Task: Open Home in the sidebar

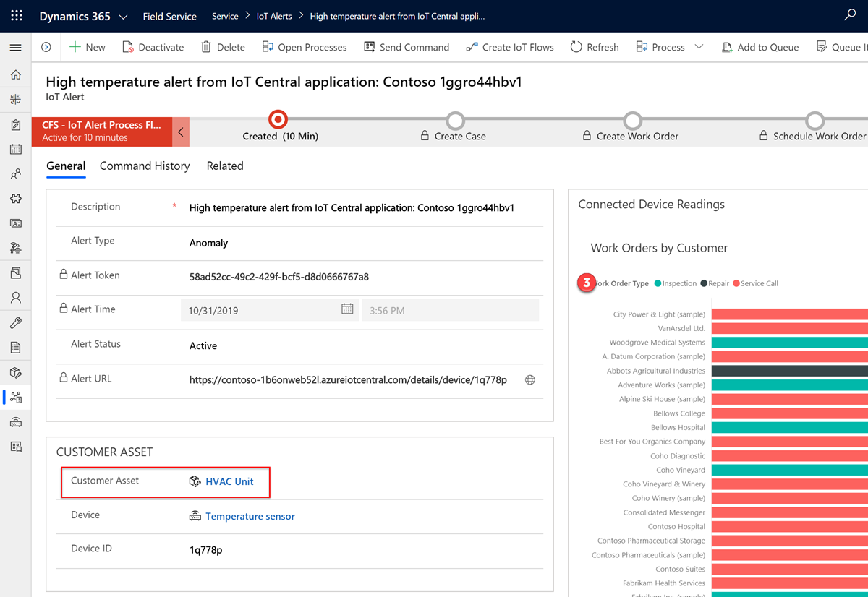Action: point(16,74)
